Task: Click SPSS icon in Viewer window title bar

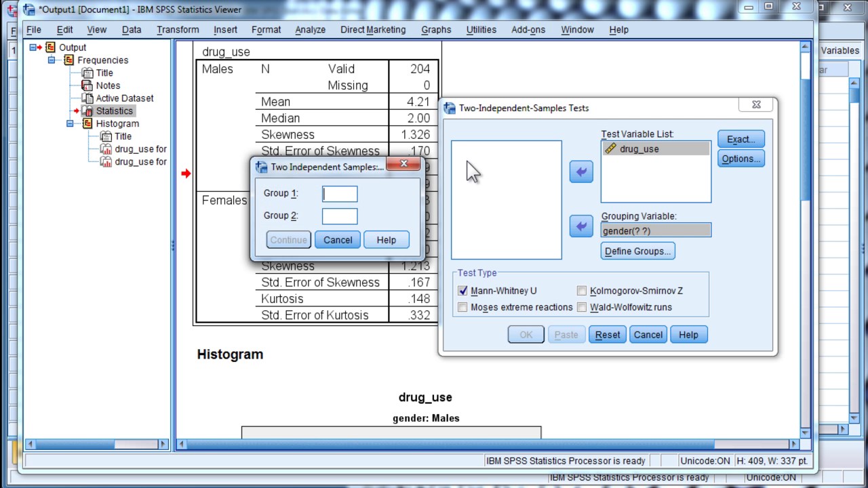Action: pyautogui.click(x=28, y=9)
